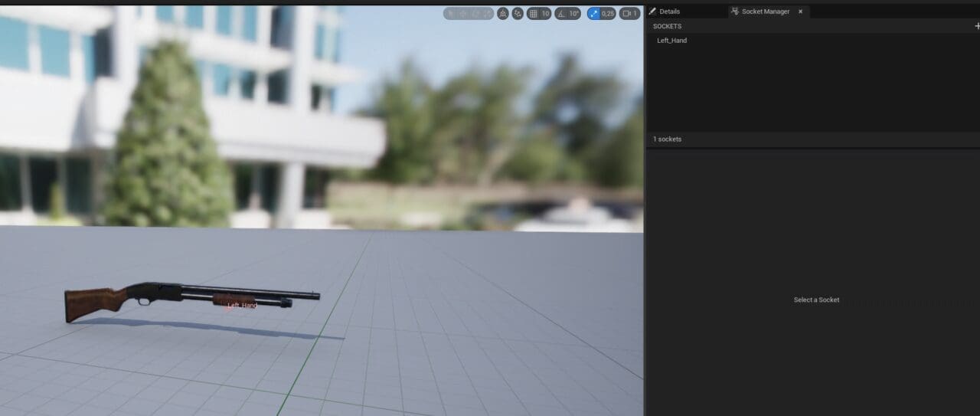Disable the highlighted scale snapping toggle
This screenshot has height=416, width=980.
tap(593, 14)
